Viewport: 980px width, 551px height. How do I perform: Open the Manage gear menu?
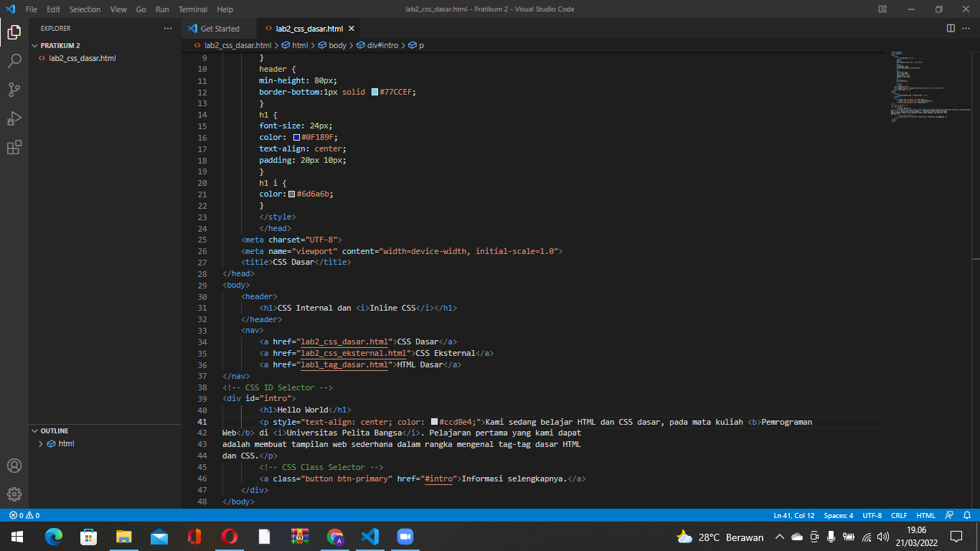click(14, 494)
